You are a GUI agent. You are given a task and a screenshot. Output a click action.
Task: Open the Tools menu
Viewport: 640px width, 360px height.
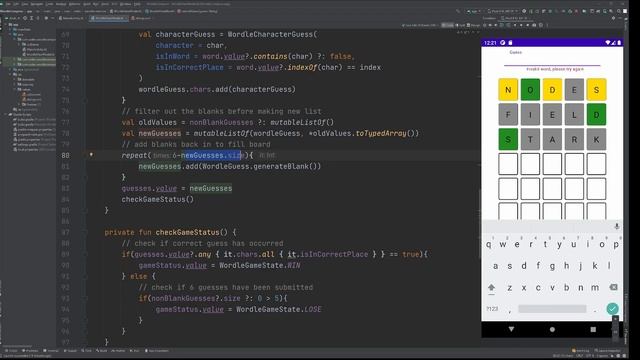pyautogui.click(x=105, y=4)
